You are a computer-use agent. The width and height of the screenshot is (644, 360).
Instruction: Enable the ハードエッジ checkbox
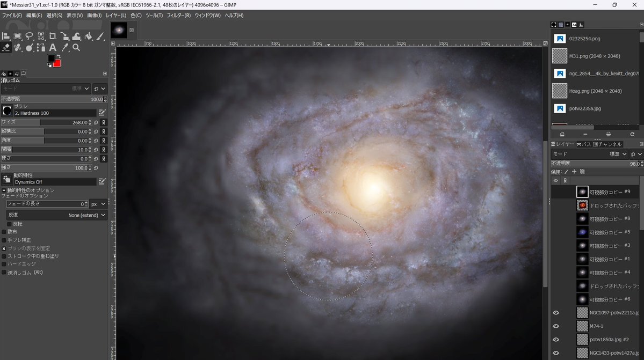click(4, 264)
